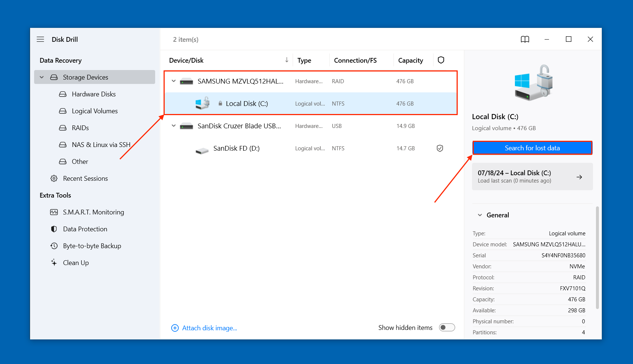
Task: Click the 14.9 GB capacity cell
Action: coord(406,126)
